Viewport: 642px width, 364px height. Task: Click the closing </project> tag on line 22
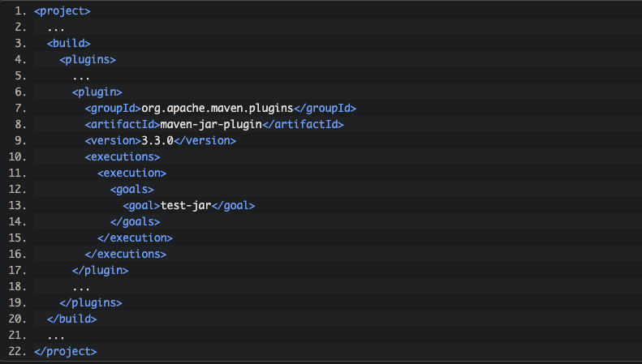(x=66, y=351)
